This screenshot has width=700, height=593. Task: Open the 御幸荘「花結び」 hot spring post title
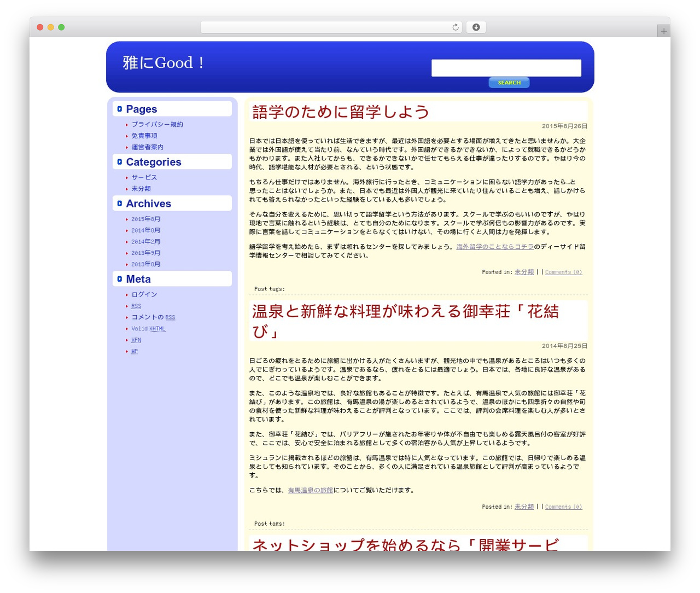(x=405, y=321)
